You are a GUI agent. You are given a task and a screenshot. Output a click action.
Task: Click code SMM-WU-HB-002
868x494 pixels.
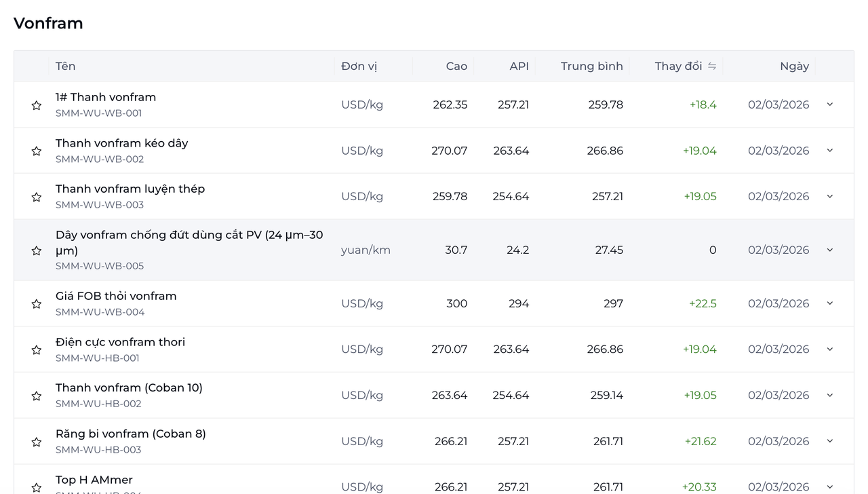coord(98,404)
